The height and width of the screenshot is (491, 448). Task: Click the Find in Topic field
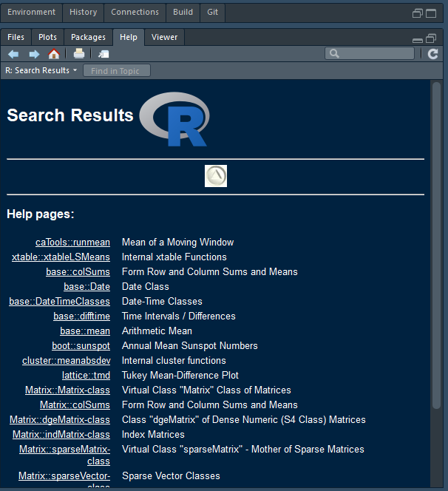tap(117, 71)
